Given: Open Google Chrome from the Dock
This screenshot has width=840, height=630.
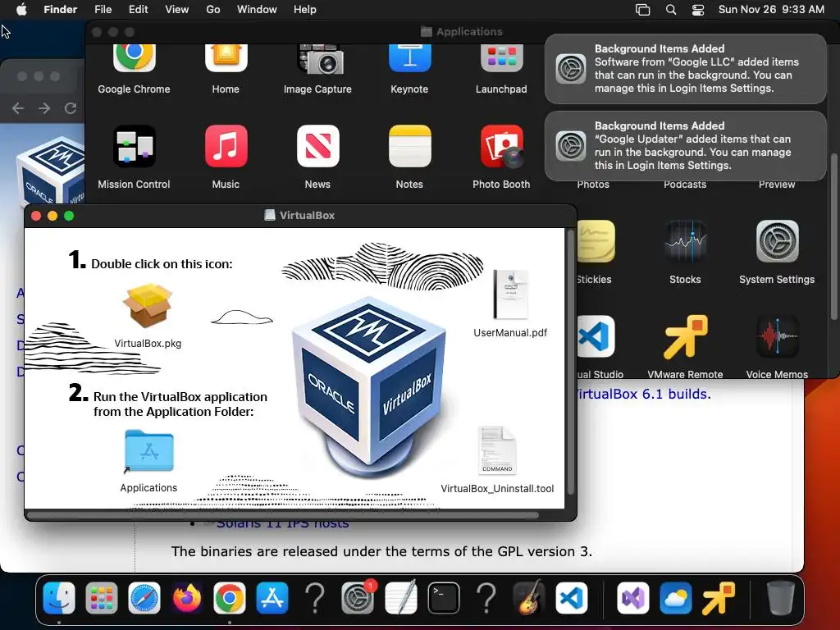Looking at the screenshot, I should tap(230, 598).
